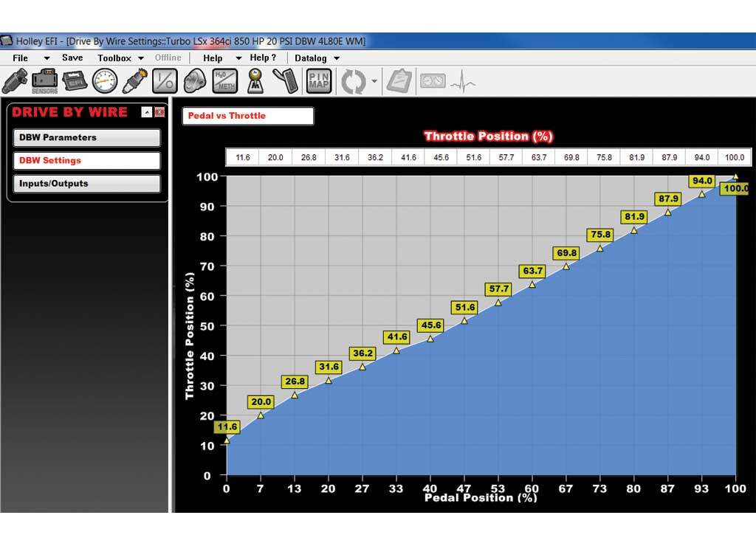
Task: Open DBW Parameters section
Action: (87, 138)
